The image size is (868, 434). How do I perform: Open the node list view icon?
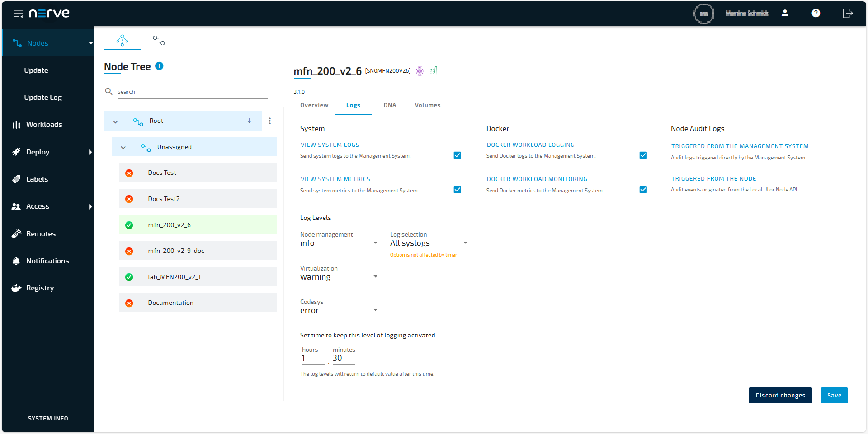tap(159, 40)
